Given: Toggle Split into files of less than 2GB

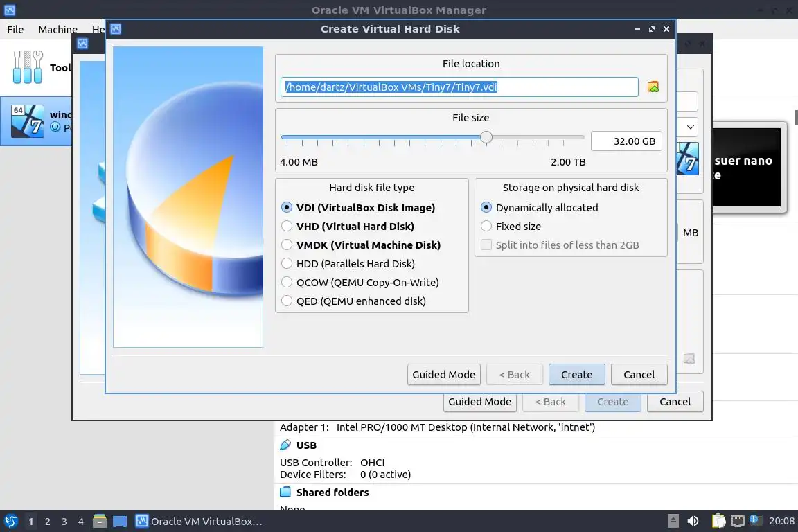Looking at the screenshot, I should [x=560, y=245].
